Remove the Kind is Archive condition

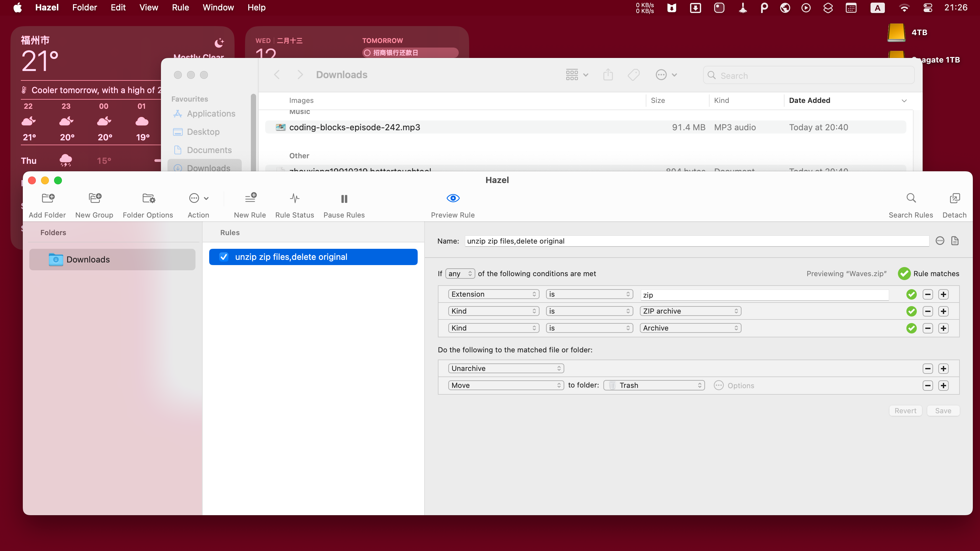(x=928, y=328)
